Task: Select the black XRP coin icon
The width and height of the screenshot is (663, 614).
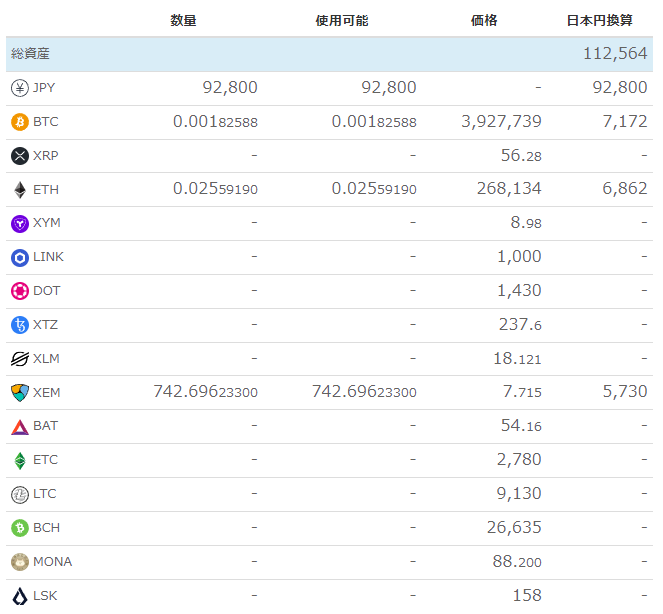Action: [19, 156]
